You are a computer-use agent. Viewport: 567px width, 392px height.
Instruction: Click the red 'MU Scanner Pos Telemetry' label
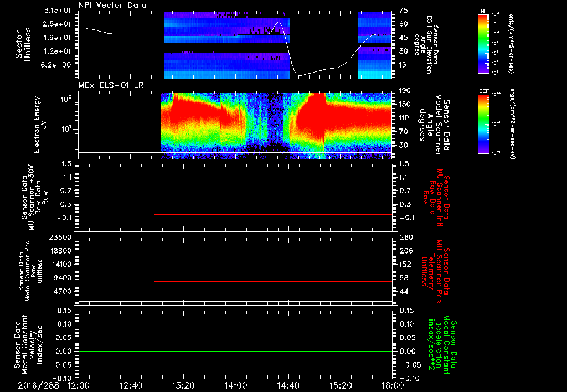(436, 271)
